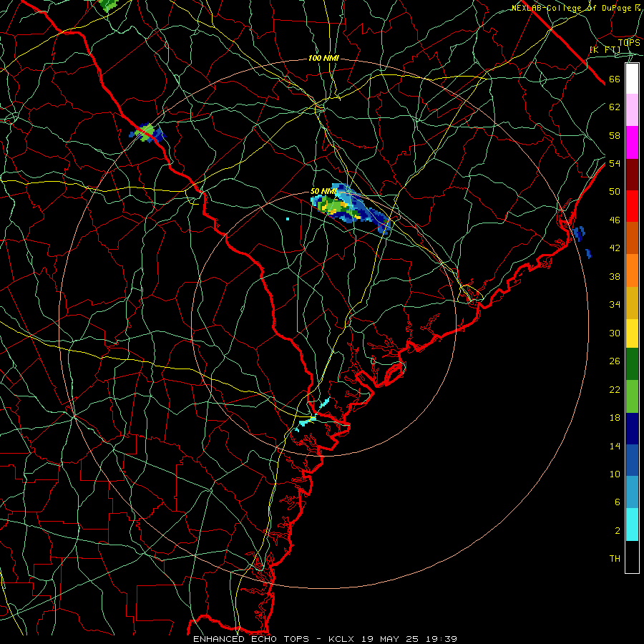The image size is (644, 644).
Task: Select the cyan legend swatch
Action: click(x=632, y=525)
